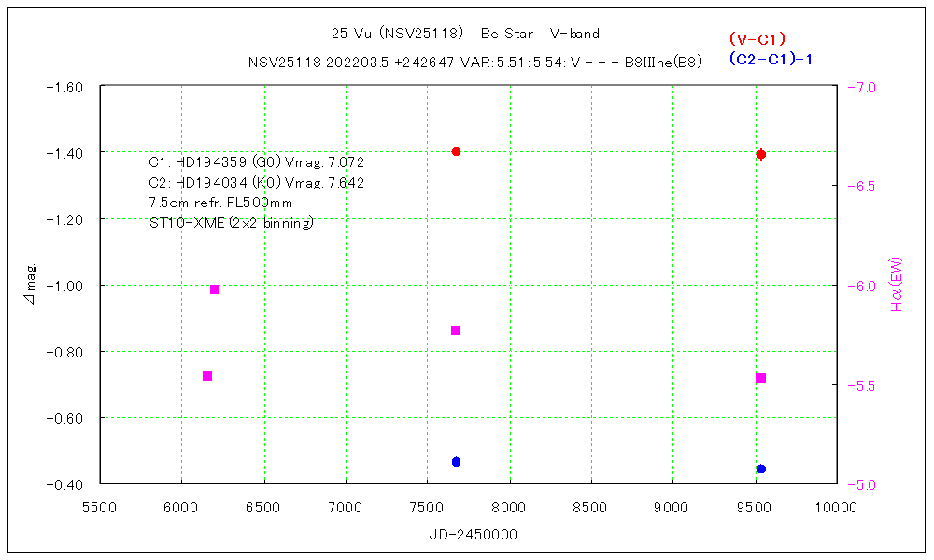The image size is (934, 560).
Task: Click the red (V-C1) legend label
Action: [x=757, y=39]
